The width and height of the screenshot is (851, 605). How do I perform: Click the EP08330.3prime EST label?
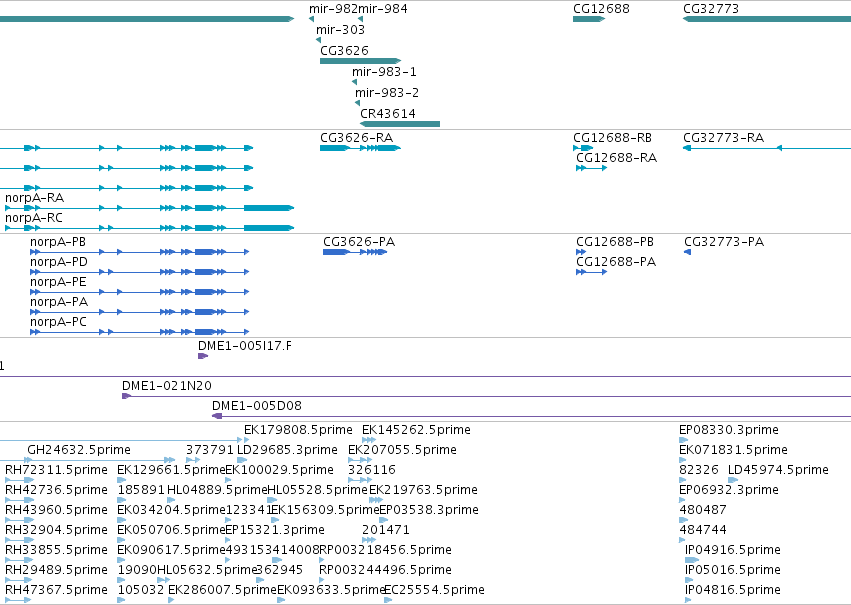pos(729,430)
